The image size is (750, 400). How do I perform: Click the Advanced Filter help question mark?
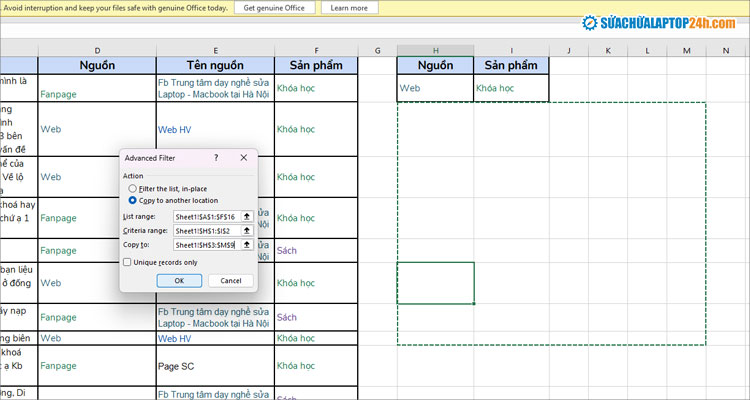click(x=216, y=158)
